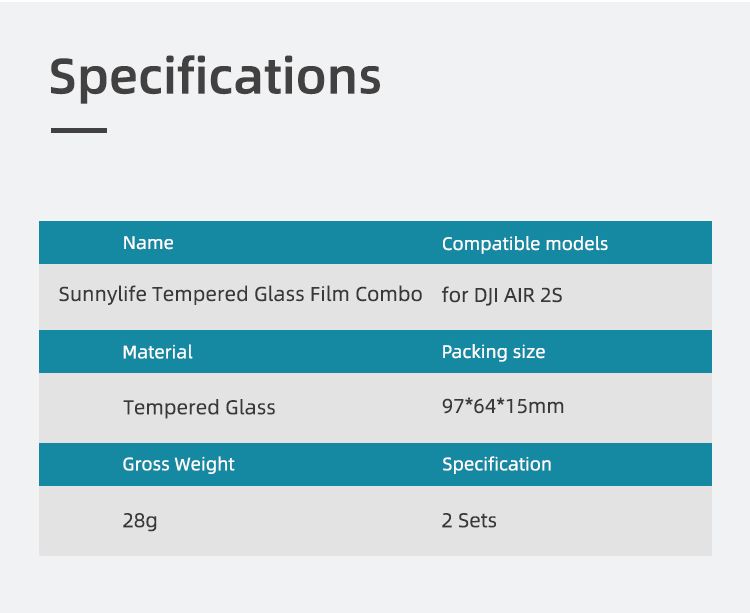
Task: Click the word size in Packing size header
Action: [529, 352]
